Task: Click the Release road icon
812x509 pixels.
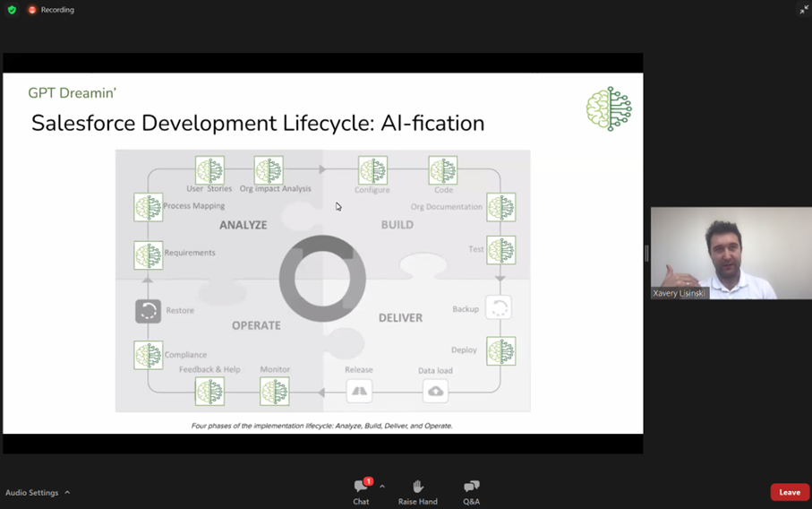Action: (x=359, y=391)
